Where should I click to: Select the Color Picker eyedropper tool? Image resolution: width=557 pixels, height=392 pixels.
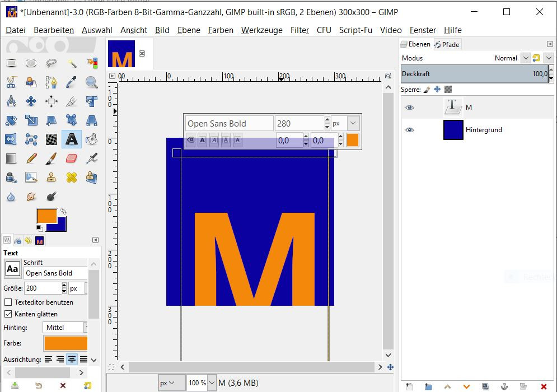72,82
